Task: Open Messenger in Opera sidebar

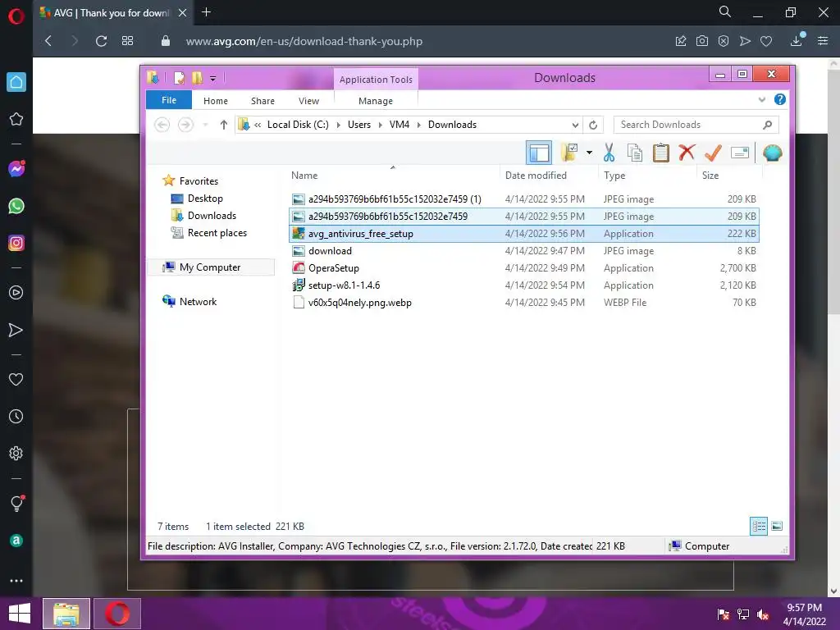Action: [16, 169]
